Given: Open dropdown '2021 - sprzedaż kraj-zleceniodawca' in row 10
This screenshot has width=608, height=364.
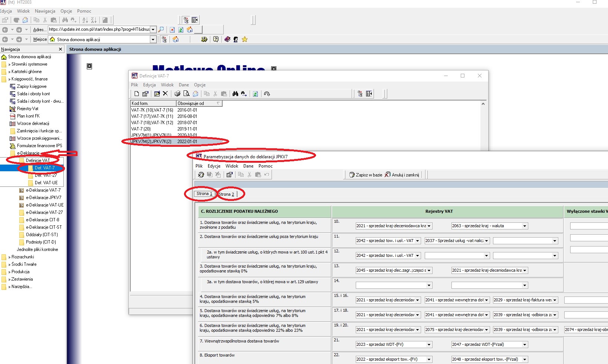Looking at the screenshot, I should click(x=429, y=226).
